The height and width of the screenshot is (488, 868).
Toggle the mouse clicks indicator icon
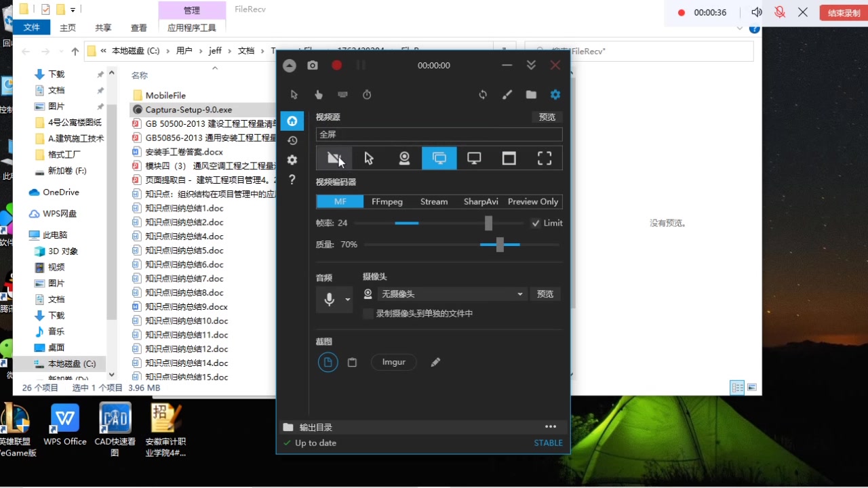[318, 95]
